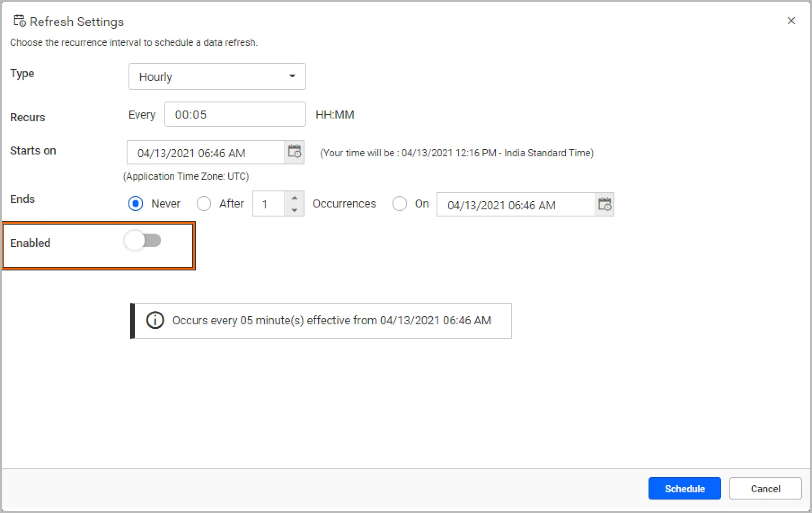
Task: Click the 'Occurs every 05 minute(s)' summary text
Action: pos(331,321)
